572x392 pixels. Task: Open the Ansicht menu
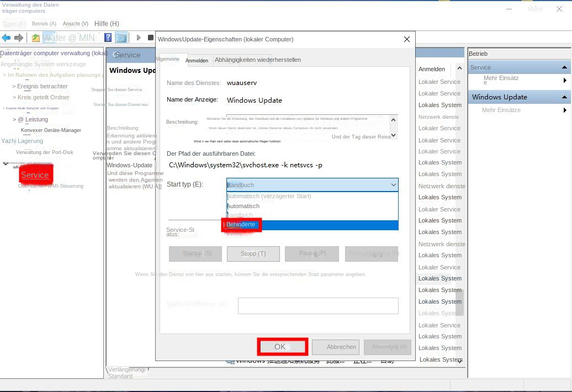click(76, 24)
